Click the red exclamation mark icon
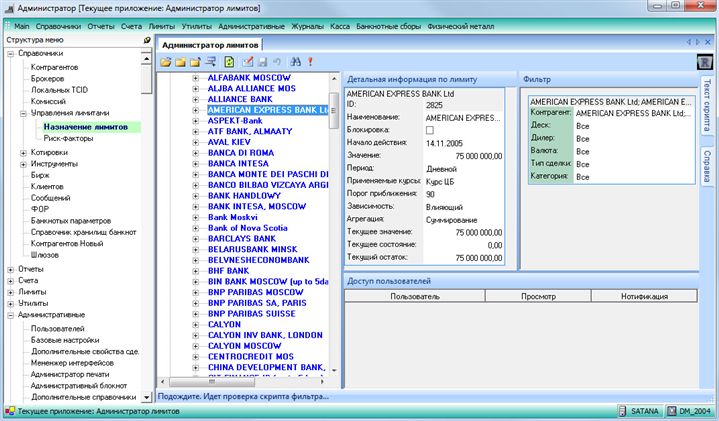The height and width of the screenshot is (421, 719). 310,62
